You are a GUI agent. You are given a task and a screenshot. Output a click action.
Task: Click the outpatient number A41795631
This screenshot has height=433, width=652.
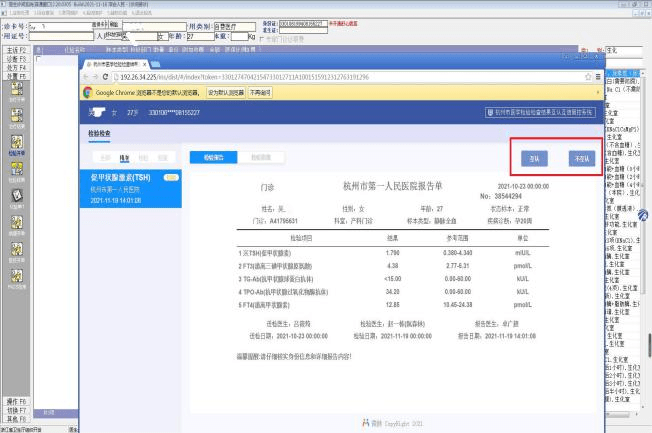[x=284, y=221]
